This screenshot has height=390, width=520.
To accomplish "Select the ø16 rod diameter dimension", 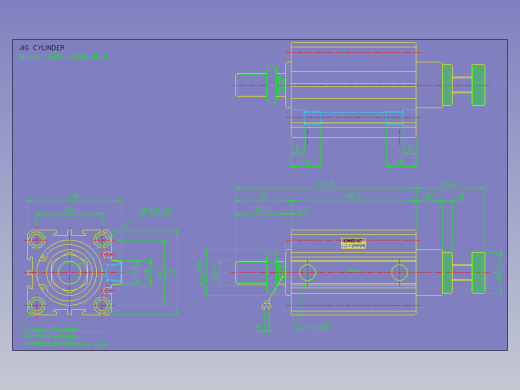I will (215, 272).
